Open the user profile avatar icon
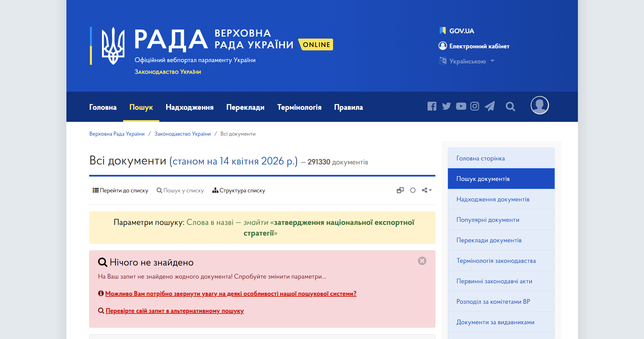Viewport: 644px width, 339px height. (540, 105)
